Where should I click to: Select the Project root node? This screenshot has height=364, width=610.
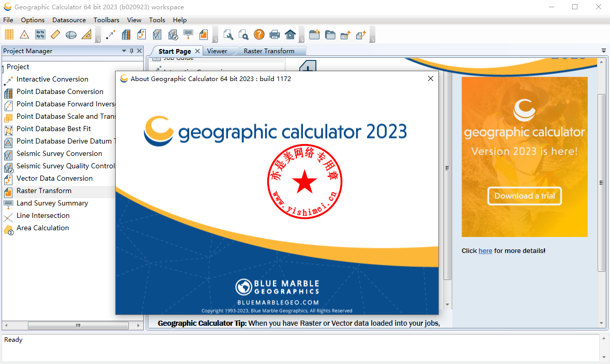[18, 67]
